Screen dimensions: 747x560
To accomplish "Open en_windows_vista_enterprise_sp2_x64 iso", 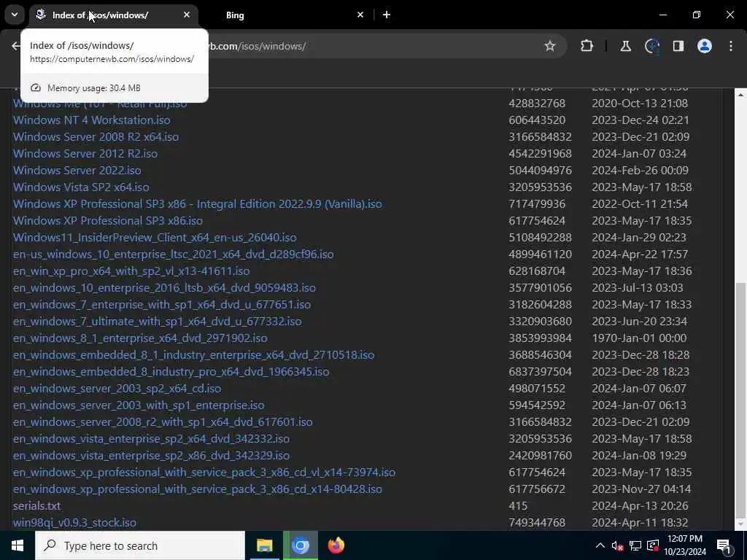I will 152,438.
